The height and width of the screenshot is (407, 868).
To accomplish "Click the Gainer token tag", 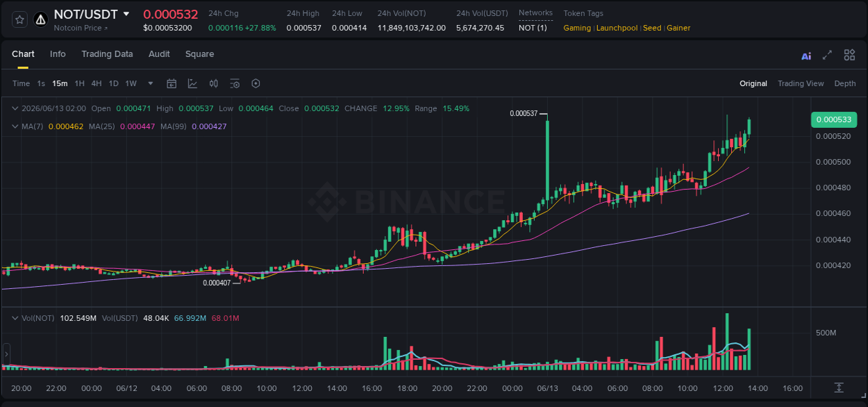I will click(678, 28).
